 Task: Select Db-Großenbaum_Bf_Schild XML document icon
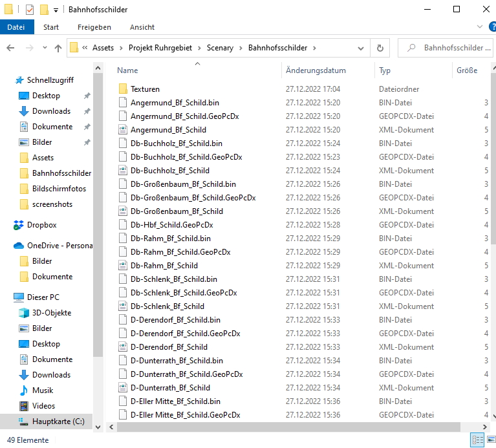tap(123, 211)
